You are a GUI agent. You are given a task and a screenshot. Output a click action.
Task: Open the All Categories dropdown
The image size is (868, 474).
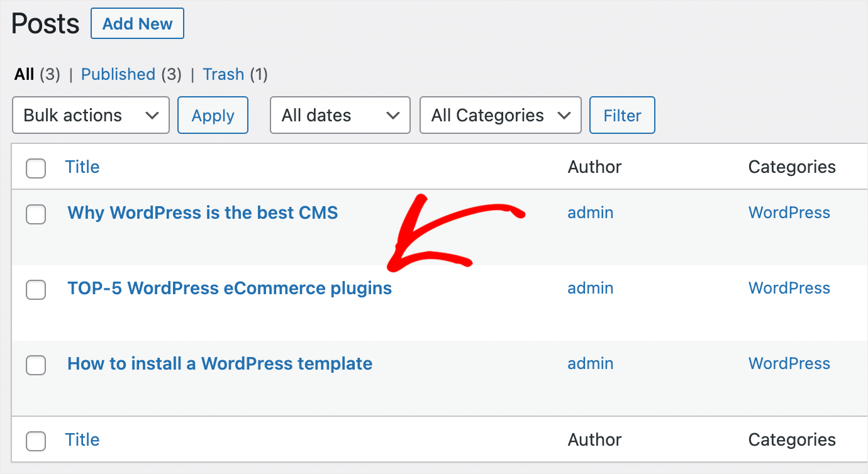pos(500,115)
